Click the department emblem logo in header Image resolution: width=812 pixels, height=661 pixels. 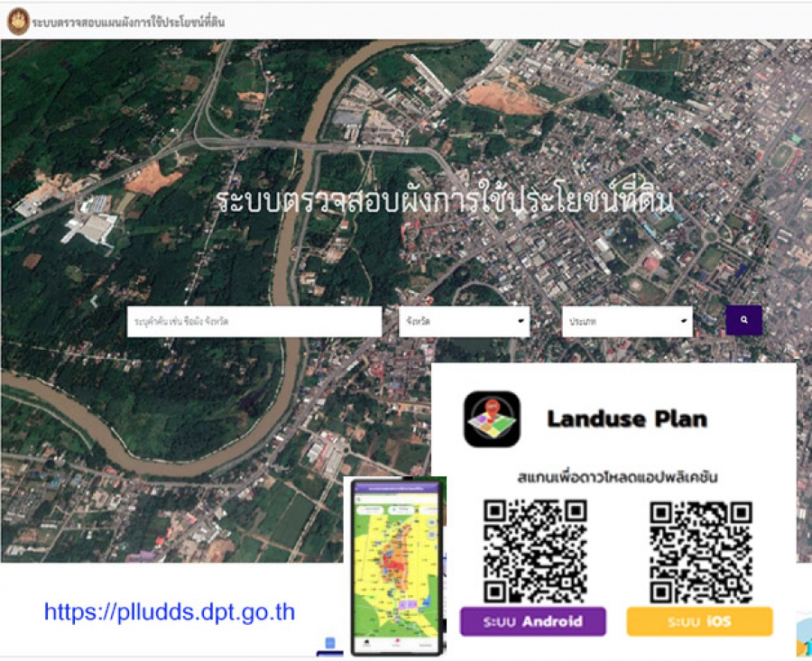pos(18,22)
